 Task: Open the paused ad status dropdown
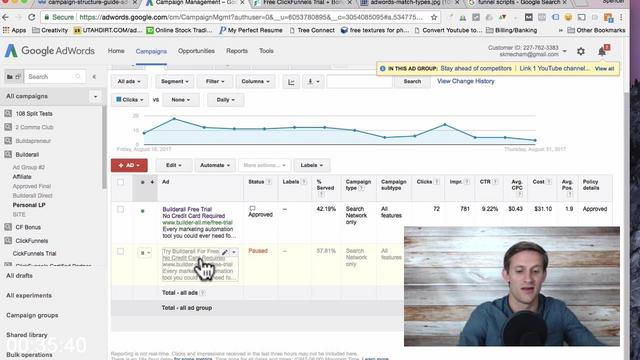(x=144, y=253)
